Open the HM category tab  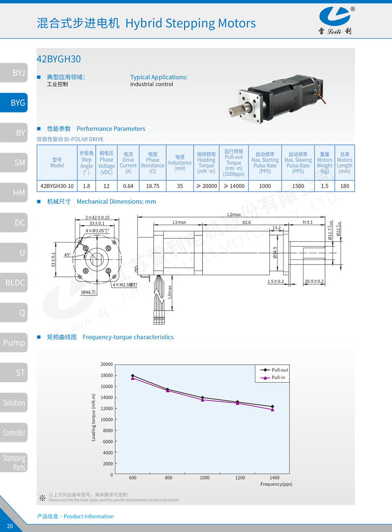tap(14, 193)
